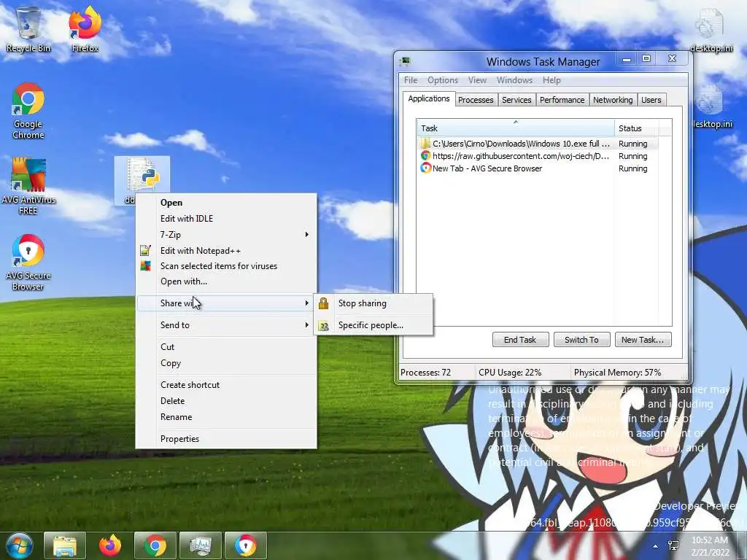Image resolution: width=747 pixels, height=560 pixels.
Task: Expand the Send to submenu
Action: [226, 325]
